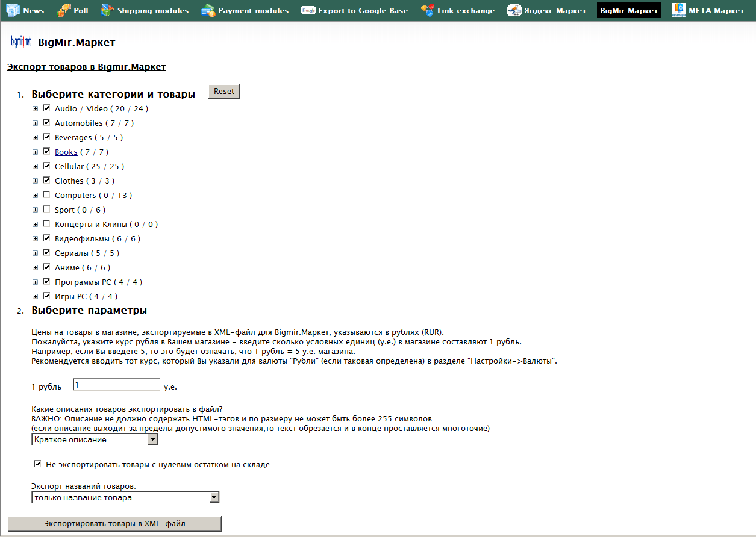Click the bigmir)net logo beside page title

point(22,42)
